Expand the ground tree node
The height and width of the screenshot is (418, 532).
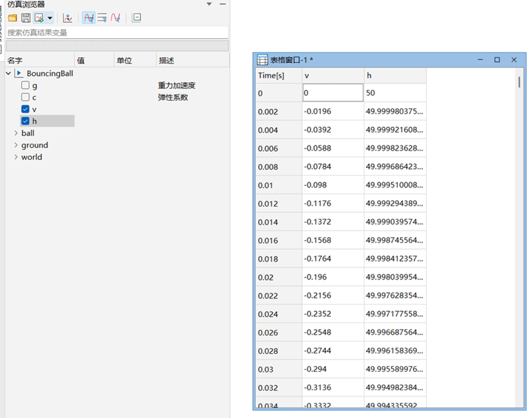point(16,145)
